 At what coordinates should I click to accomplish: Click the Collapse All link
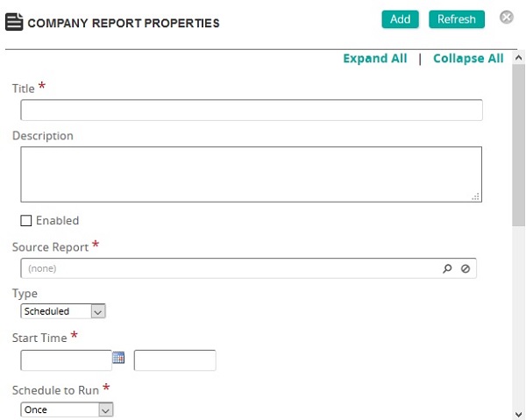[x=468, y=59]
